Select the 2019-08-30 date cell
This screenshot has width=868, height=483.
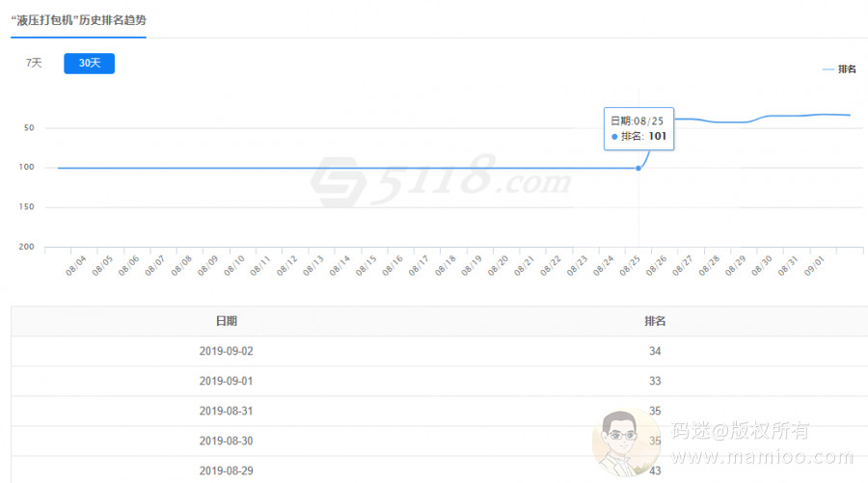tap(227, 441)
